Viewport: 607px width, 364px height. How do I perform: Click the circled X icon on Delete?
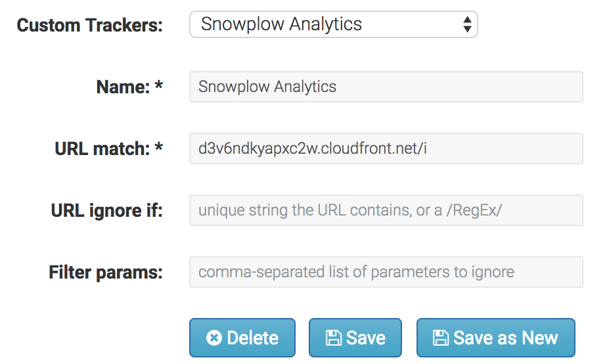pos(214,338)
